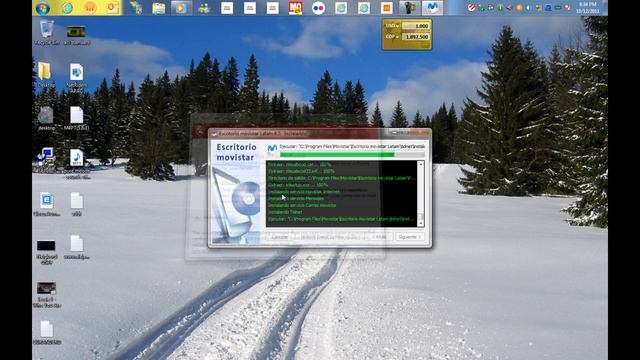Open Outlook icon in the taskbar
This screenshot has width=640, height=360.
[113, 8]
